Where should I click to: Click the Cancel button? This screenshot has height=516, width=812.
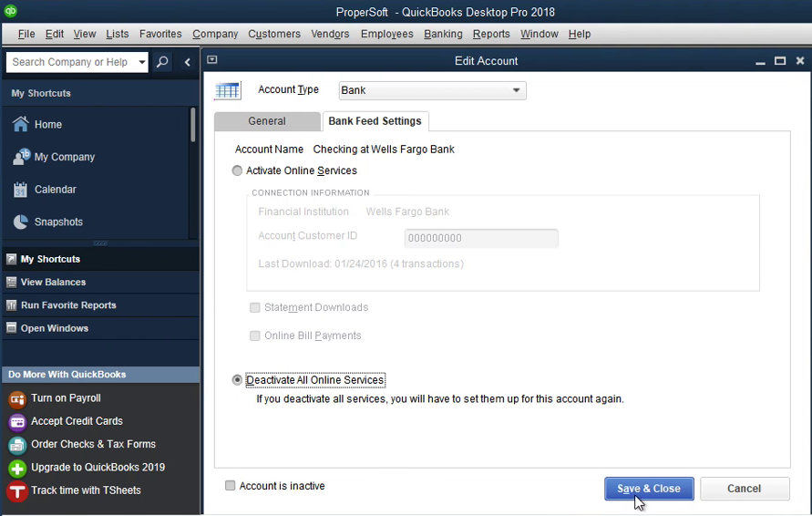pyautogui.click(x=745, y=489)
